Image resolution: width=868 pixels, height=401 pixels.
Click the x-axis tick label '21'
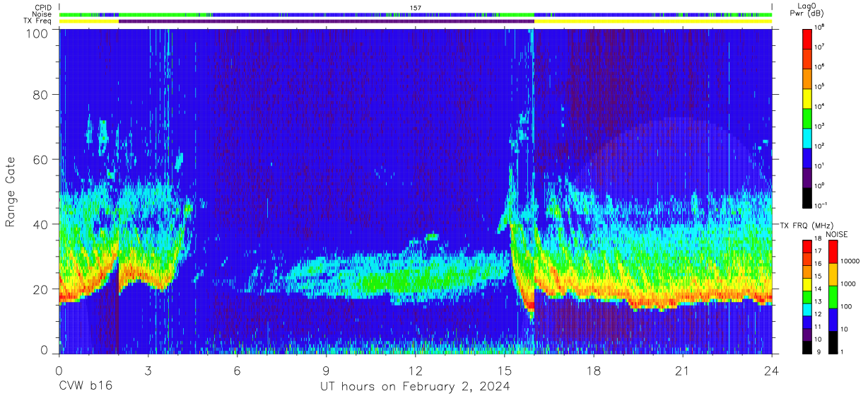(683, 370)
